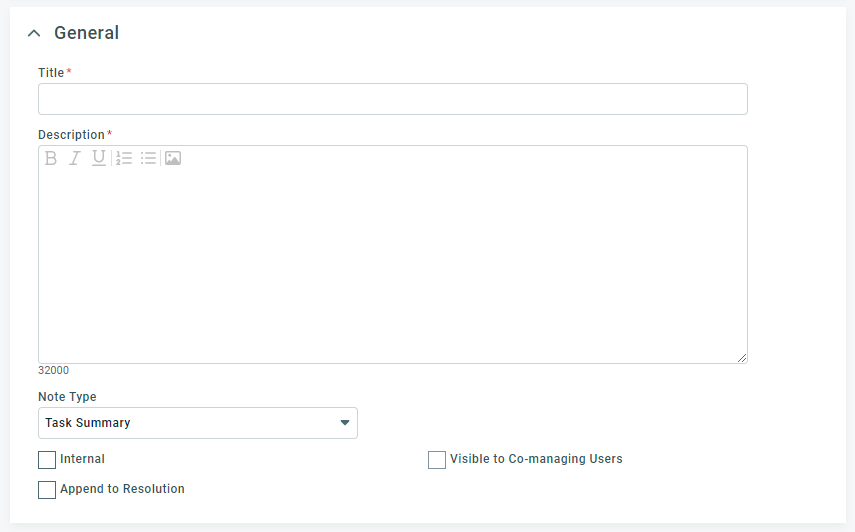The image size is (855, 532).
Task: Click inside the Description text area
Action: point(393,264)
